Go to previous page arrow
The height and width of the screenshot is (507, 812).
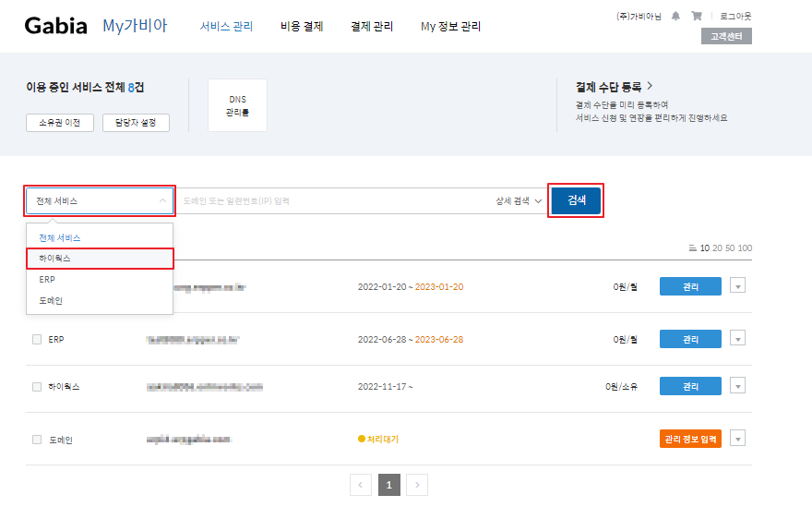(x=361, y=485)
